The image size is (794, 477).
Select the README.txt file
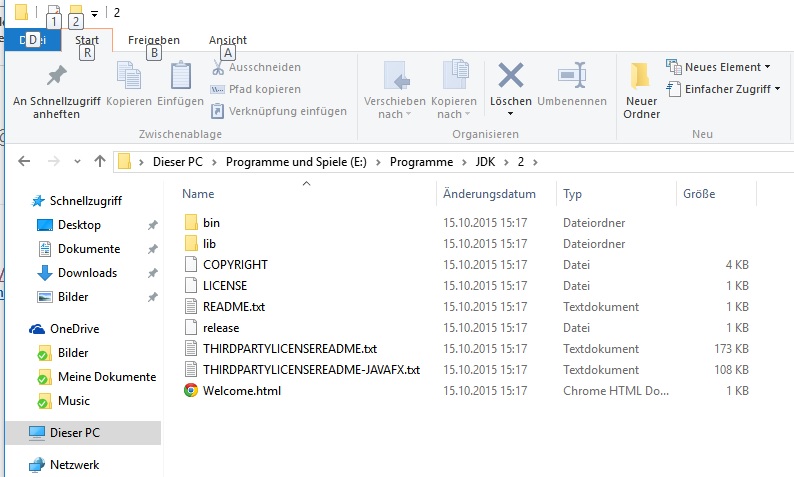234,307
